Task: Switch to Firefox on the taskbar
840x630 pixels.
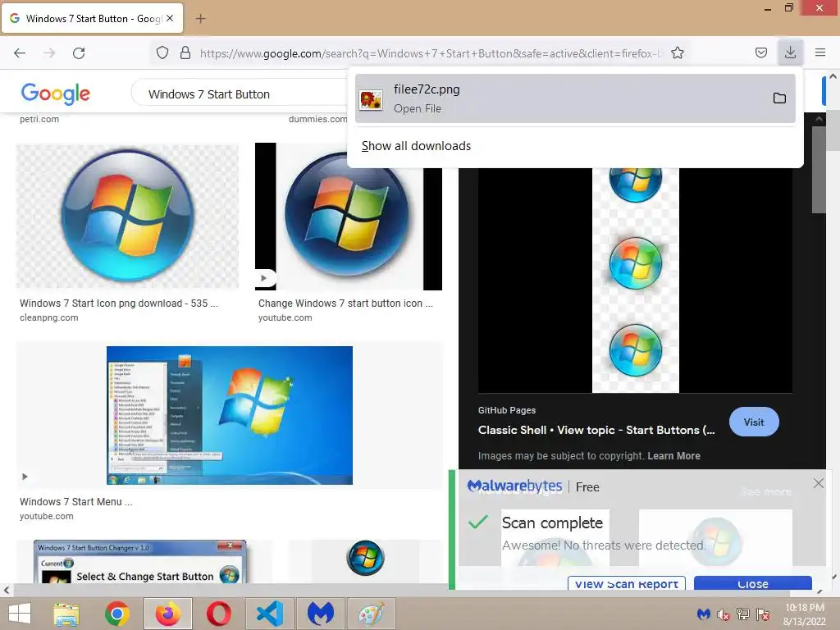Action: click(168, 614)
